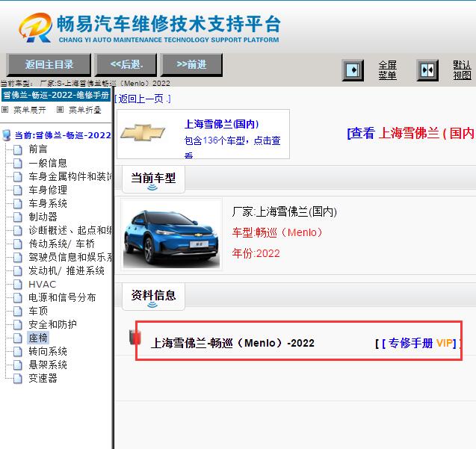The image size is (476, 449).
Task: Click page icon beside 车身系统
Action: pyautogui.click(x=18, y=203)
